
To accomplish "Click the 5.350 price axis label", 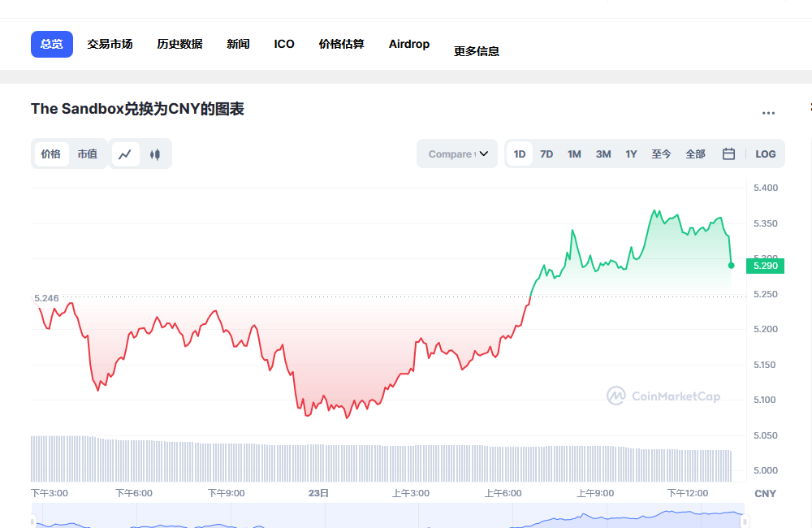I will pyautogui.click(x=766, y=223).
